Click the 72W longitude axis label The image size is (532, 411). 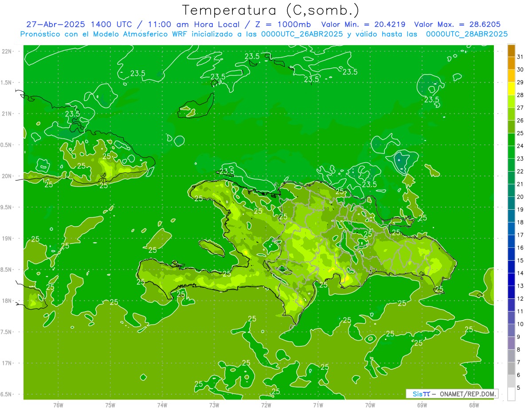(266, 405)
